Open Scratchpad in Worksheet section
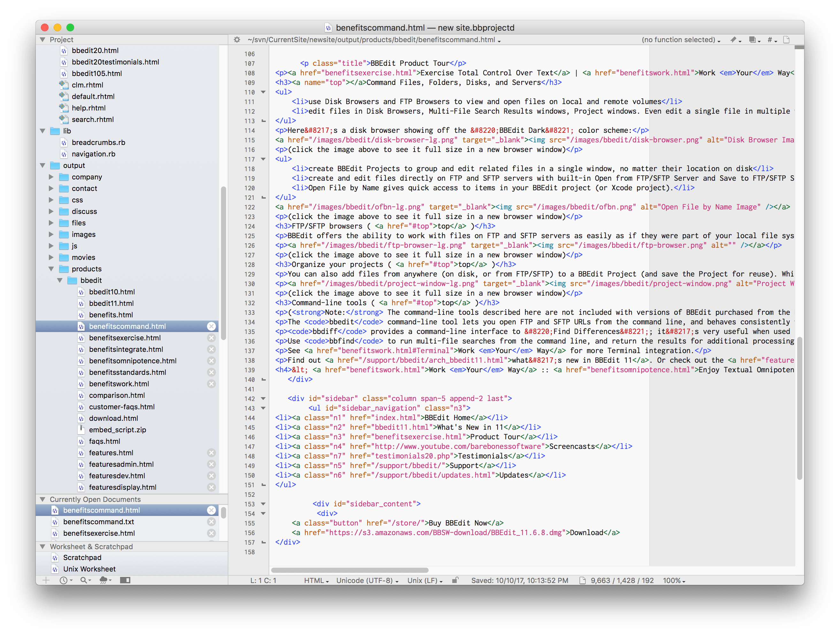Viewport: 840px width, 636px height. pyautogui.click(x=82, y=557)
